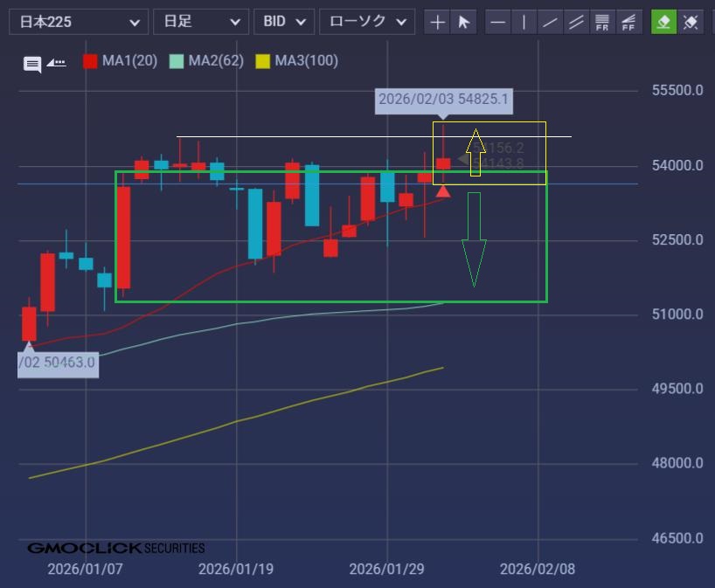This screenshot has height=588, width=715.
Task: Open the 日足 timeframe dropdown
Action: [x=200, y=22]
